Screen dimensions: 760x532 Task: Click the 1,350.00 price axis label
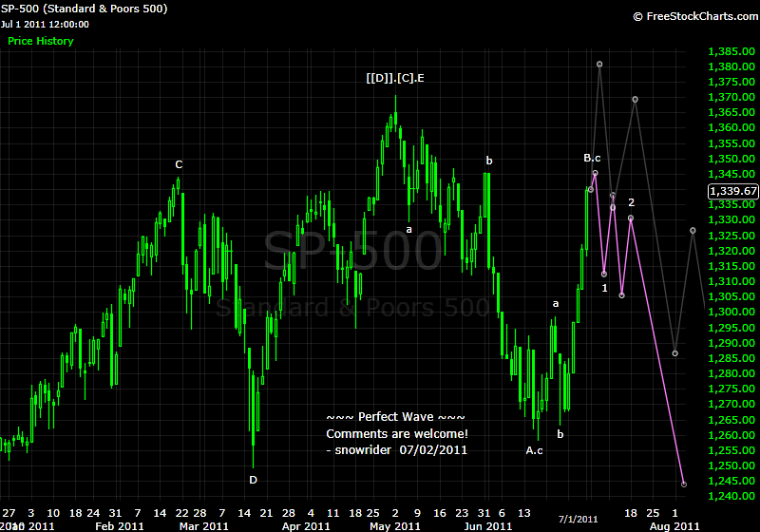731,159
